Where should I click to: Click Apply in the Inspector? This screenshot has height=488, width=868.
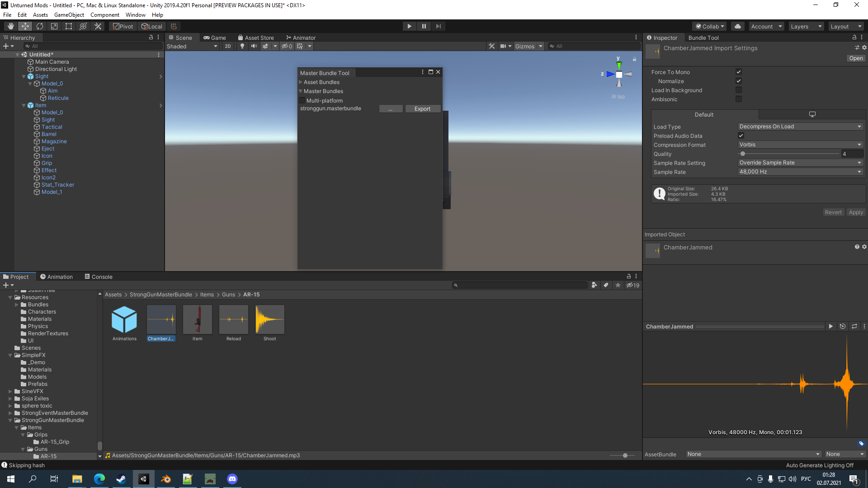pos(855,212)
